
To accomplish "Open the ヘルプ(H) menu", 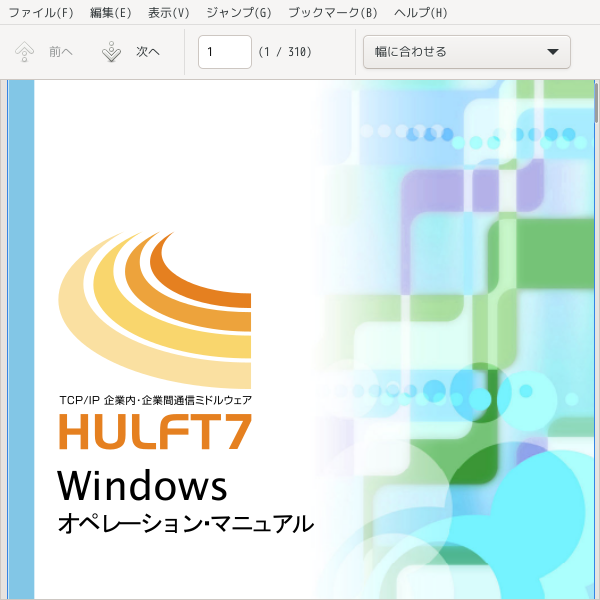I will [x=421, y=13].
